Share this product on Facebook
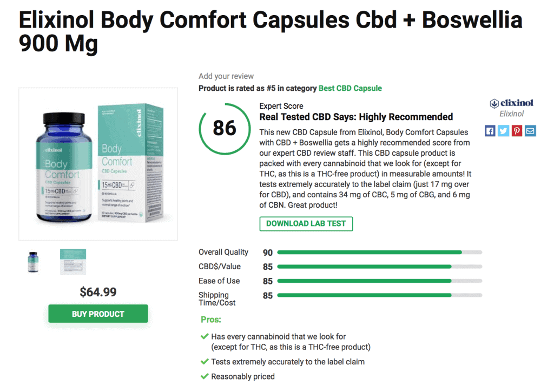 490,131
